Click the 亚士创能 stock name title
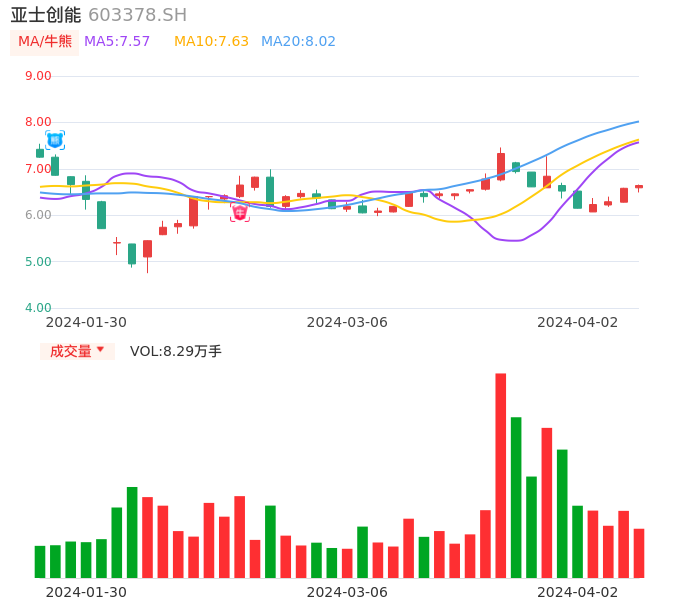 click(x=46, y=15)
